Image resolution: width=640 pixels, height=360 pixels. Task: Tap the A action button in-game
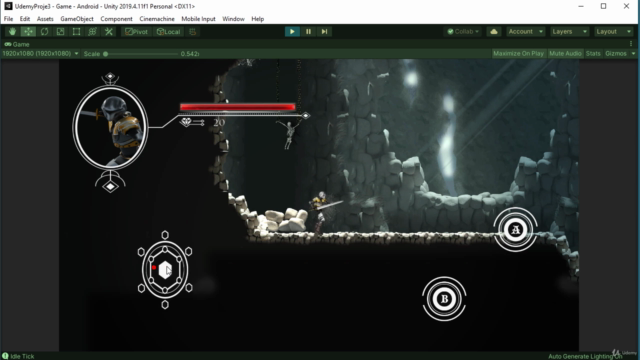pyautogui.click(x=516, y=229)
